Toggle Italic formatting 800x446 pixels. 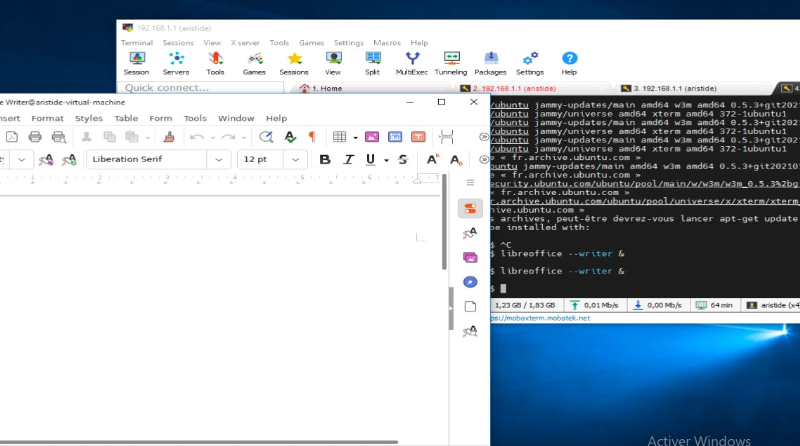tap(348, 160)
